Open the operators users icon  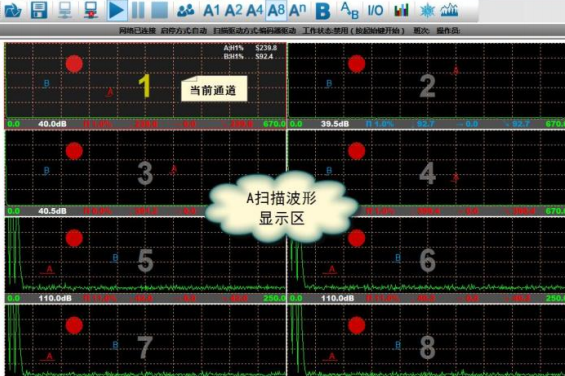tap(186, 10)
